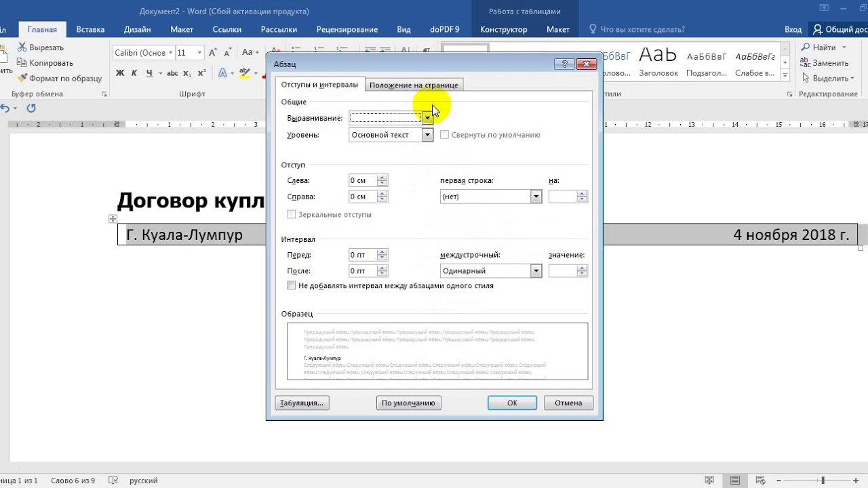
Task: Toggle Bold (Ж) formatting
Action: tap(120, 73)
